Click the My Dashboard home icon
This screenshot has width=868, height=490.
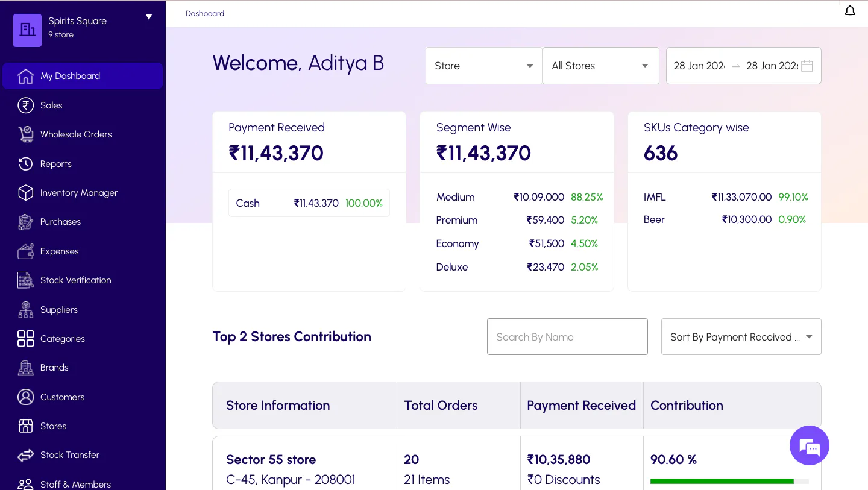(x=25, y=76)
